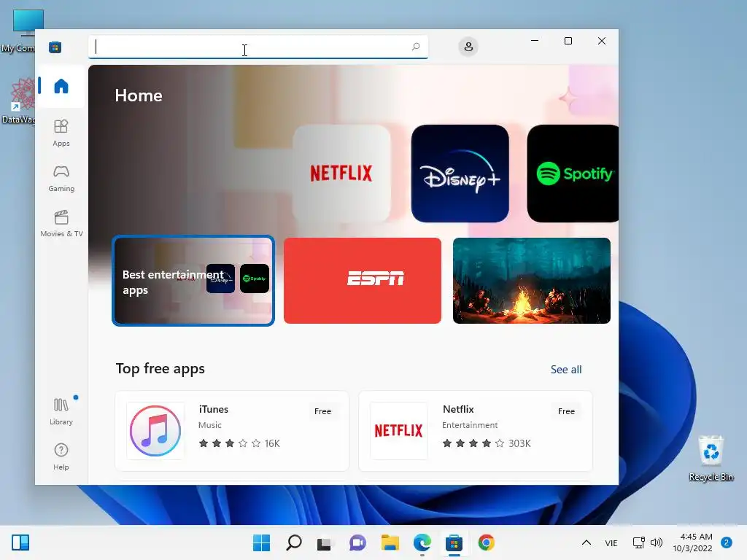
Task: Click See all for Top free apps
Action: point(566,370)
